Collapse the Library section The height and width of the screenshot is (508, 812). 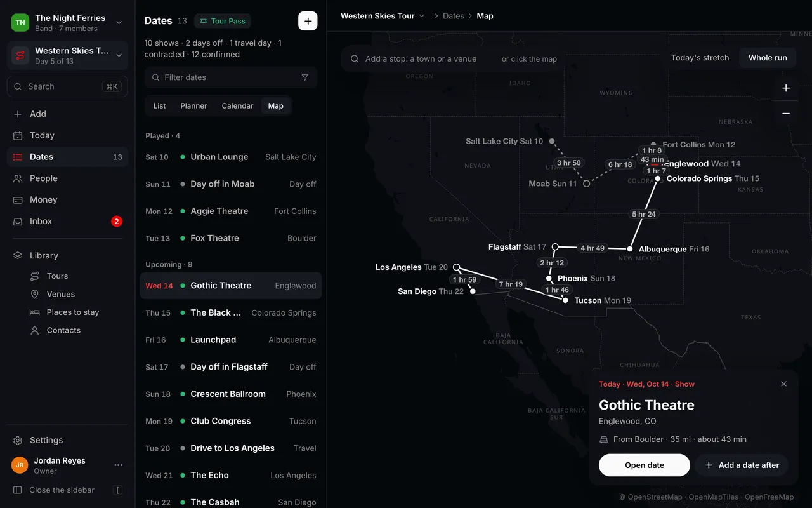[67, 256]
